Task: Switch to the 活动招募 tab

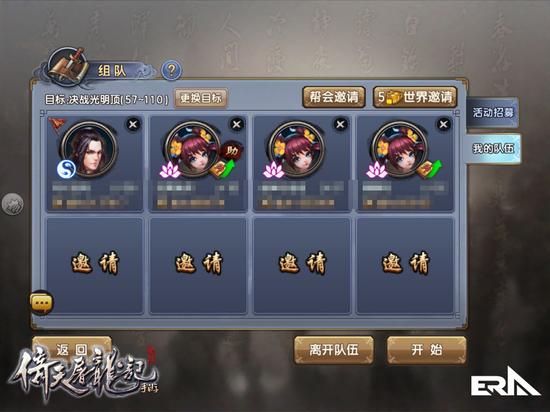Action: [492, 113]
